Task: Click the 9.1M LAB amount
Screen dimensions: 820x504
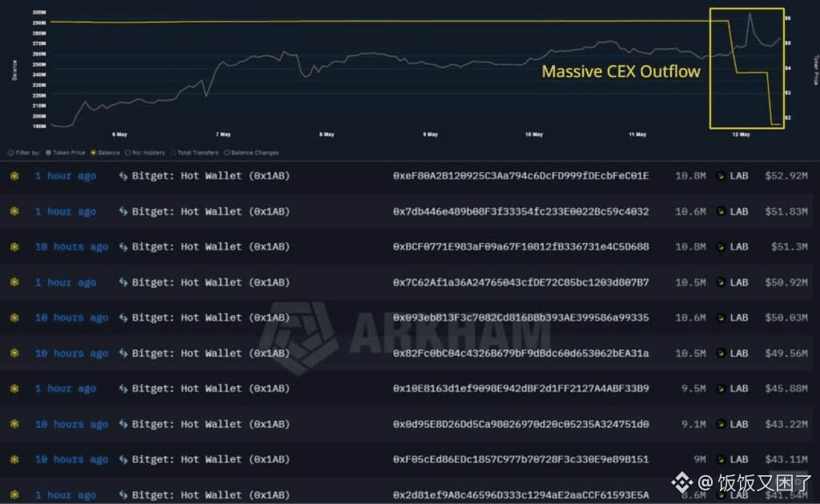Action: 694,424
